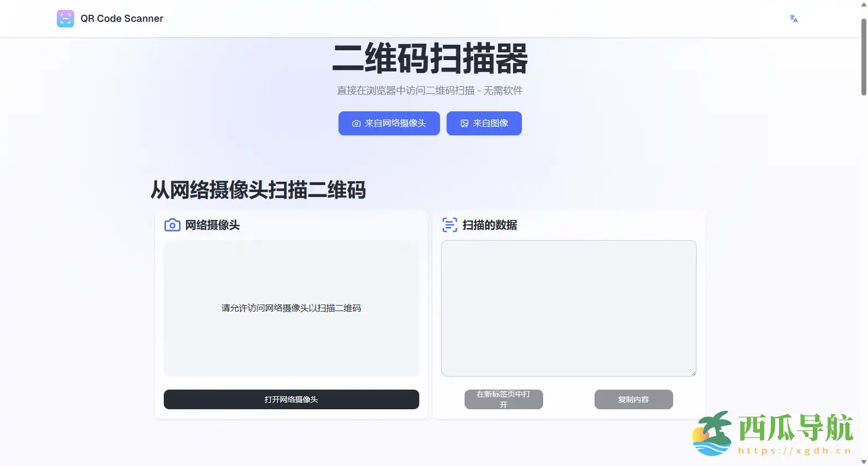Click the scrollbar down arrow

[863, 462]
